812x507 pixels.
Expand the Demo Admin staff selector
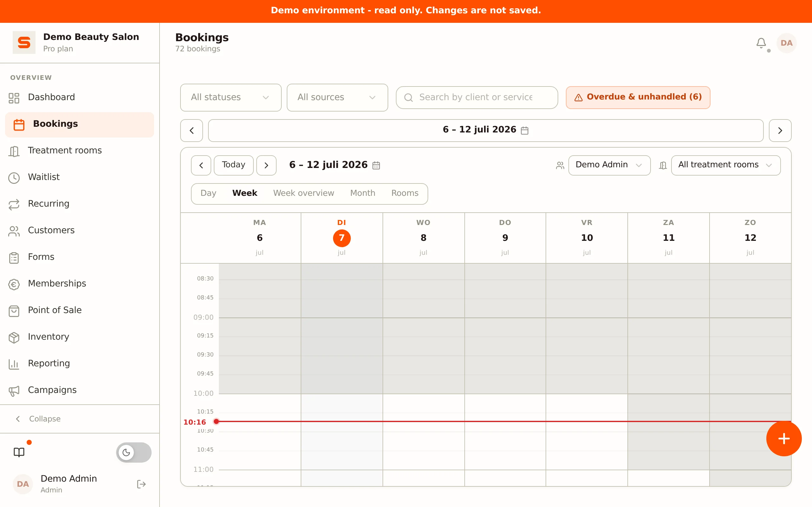(x=609, y=165)
